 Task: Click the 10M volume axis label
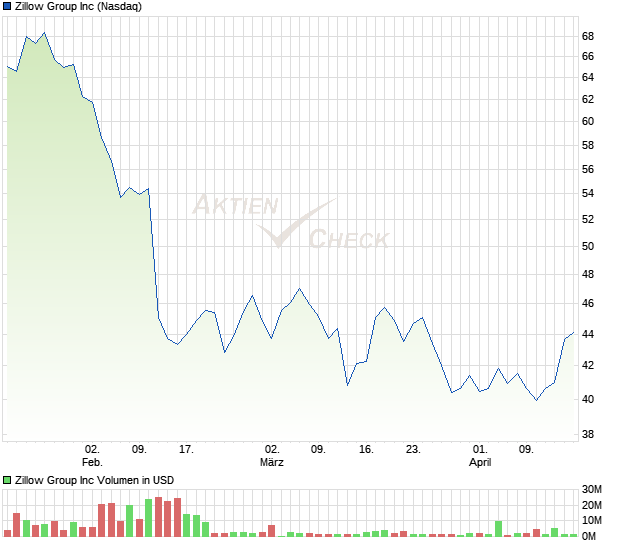point(592,520)
